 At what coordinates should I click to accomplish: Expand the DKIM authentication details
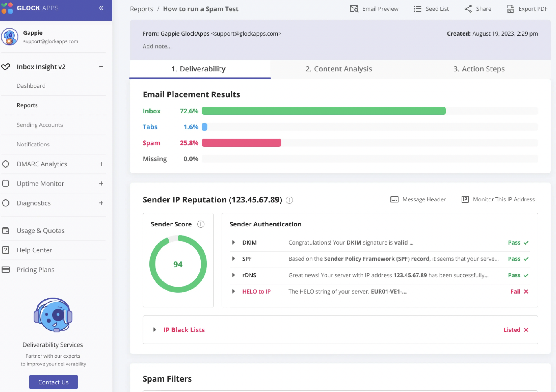(234, 242)
